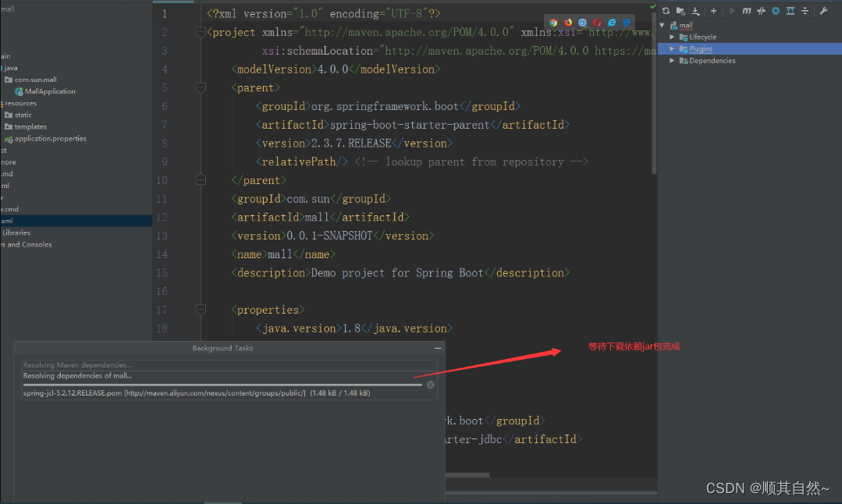
Task: Open the file with the Safari icon
Action: 583,22
